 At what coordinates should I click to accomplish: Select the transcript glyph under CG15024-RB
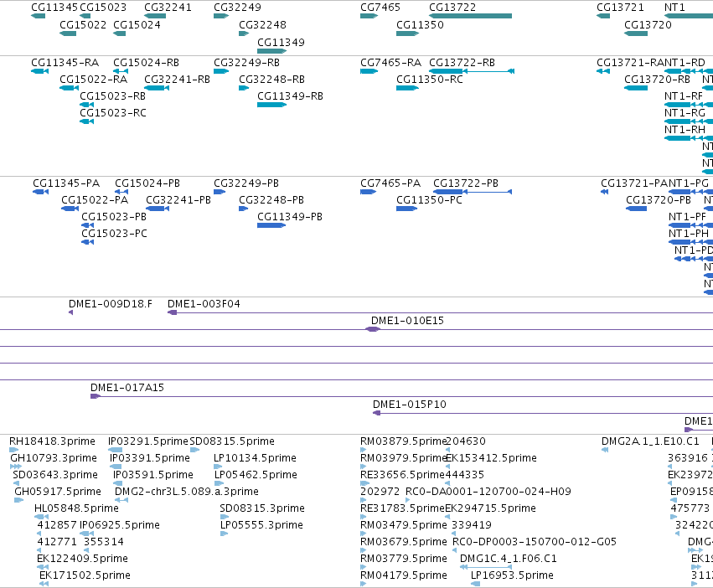[121, 71]
